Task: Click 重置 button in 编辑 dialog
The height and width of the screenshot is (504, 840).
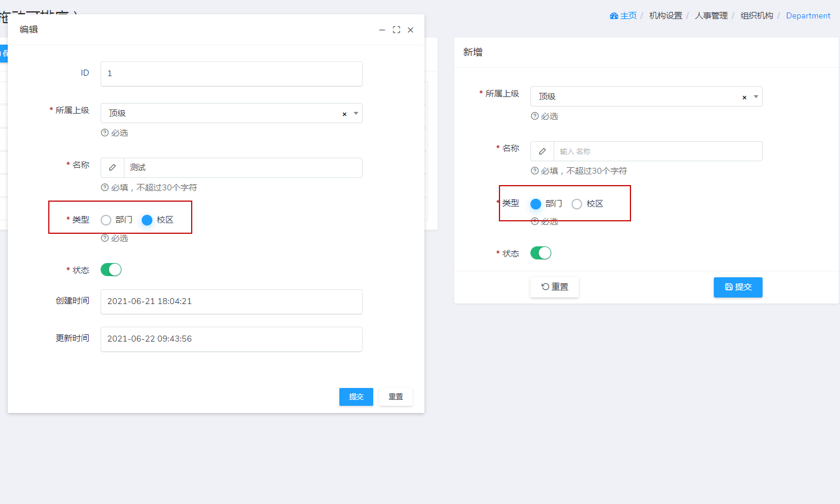Action: click(x=396, y=397)
